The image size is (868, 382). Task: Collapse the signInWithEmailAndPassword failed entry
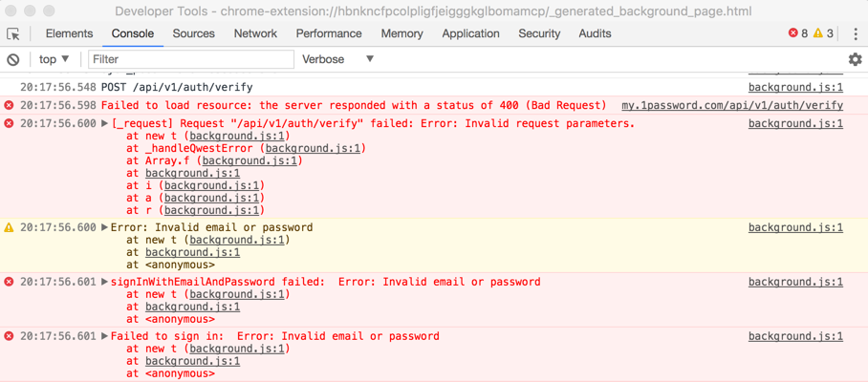pos(104,282)
